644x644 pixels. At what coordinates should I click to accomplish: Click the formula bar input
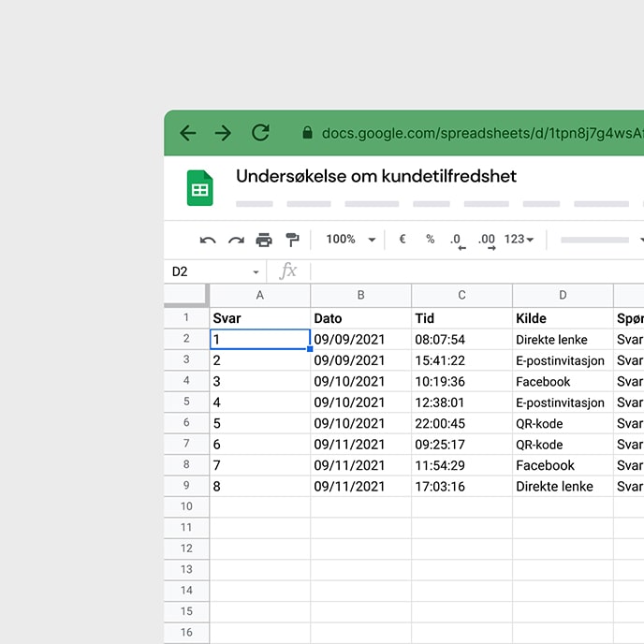(477, 271)
